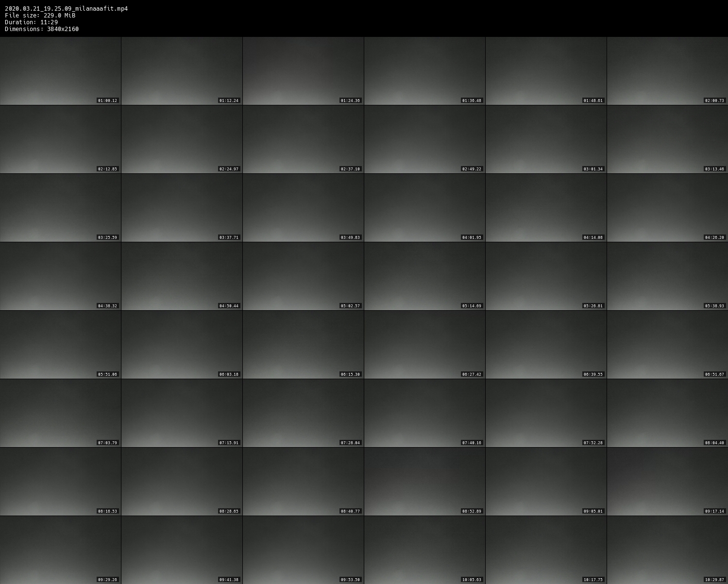The height and width of the screenshot is (584, 728).
Task: Pick the frame marked 01:36.48
Action: [424, 71]
